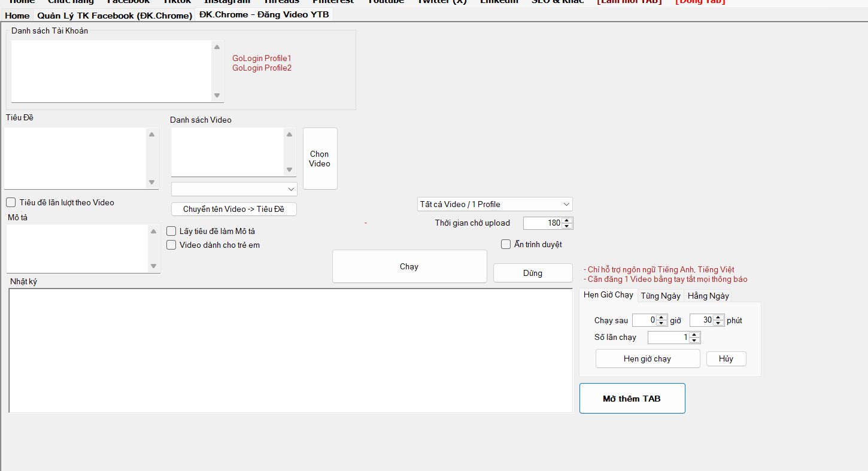Image resolution: width=868 pixels, height=471 pixels.
Task: Decrease the Chạy sau giờ value
Action: [x=661, y=323]
